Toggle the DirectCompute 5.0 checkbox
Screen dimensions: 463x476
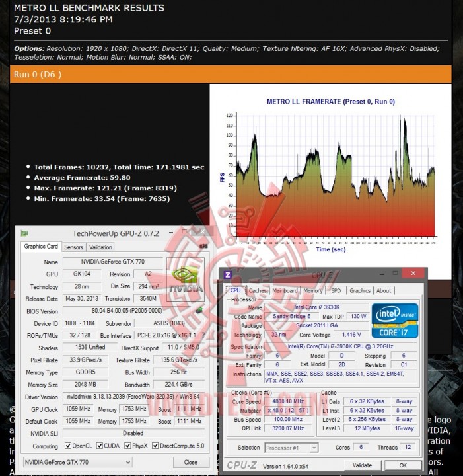155,446
